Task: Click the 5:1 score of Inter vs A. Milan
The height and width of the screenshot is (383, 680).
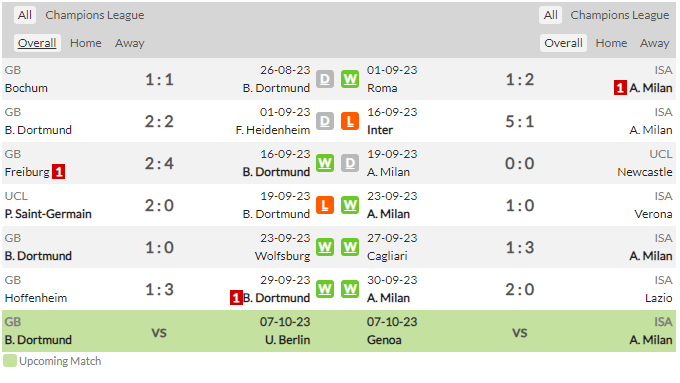Action: click(520, 121)
